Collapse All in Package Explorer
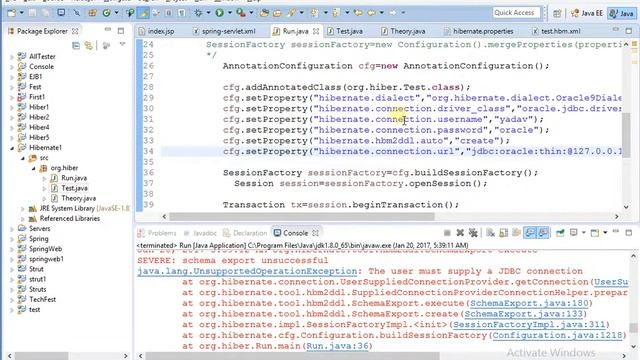 76,46
